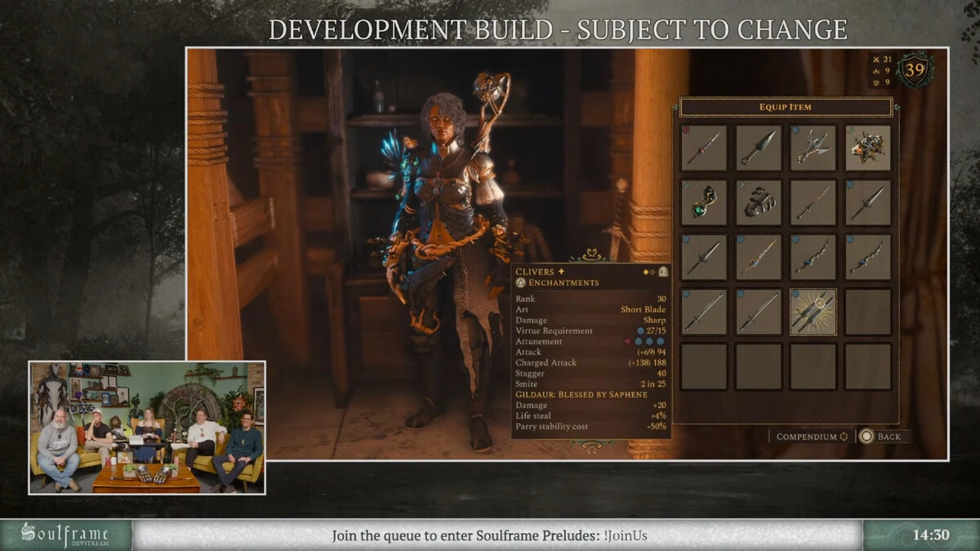980x551 pixels.
Task: Select the scorpion-shaped gauntlet item
Action: pos(759,202)
